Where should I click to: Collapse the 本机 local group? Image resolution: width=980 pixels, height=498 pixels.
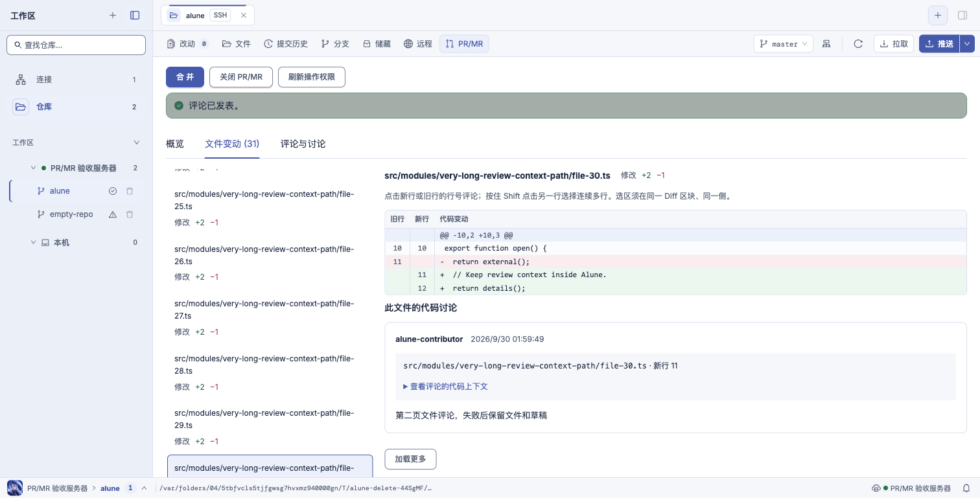(34, 242)
